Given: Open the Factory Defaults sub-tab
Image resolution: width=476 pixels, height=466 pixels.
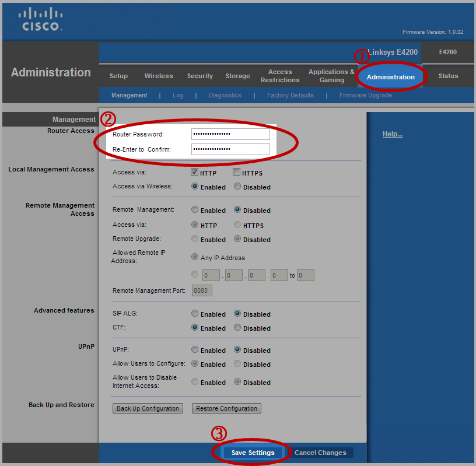Looking at the screenshot, I should [x=290, y=95].
